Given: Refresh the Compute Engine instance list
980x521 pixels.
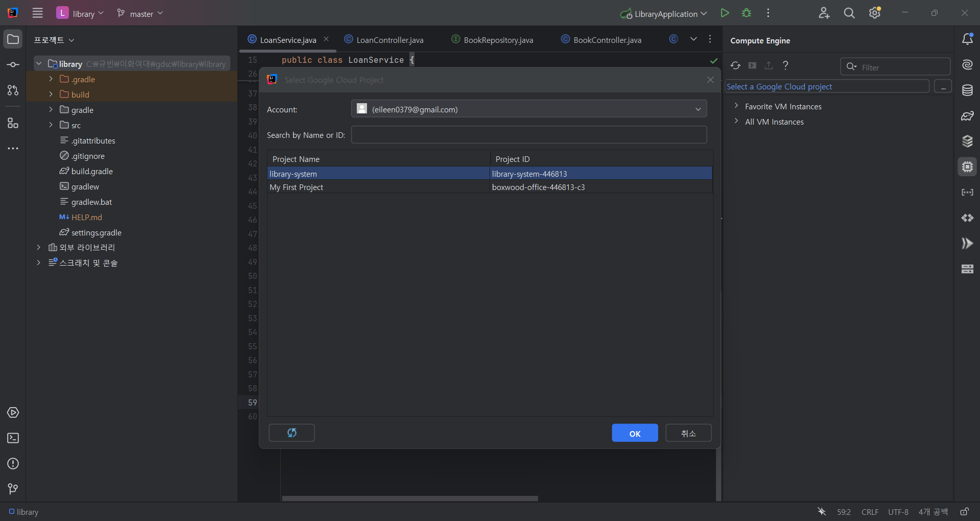Looking at the screenshot, I should click(x=736, y=65).
